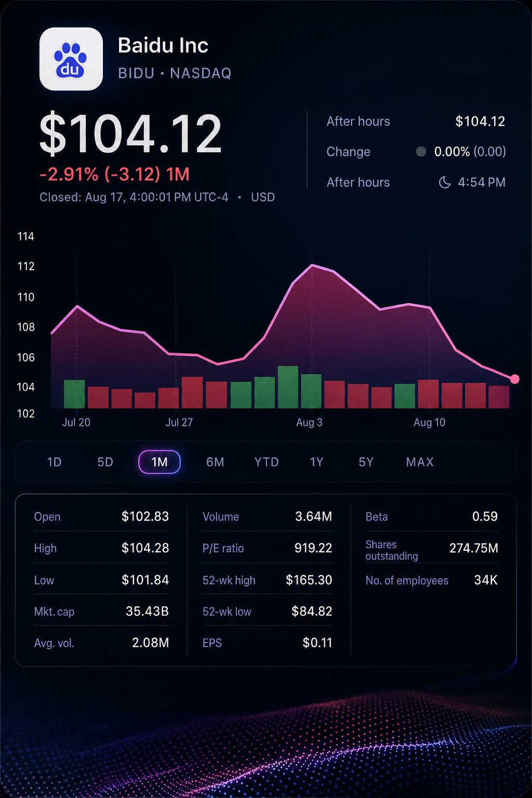Screen dimensions: 532x798
Task: Click the 114 y-axis label
Action: [x=25, y=236]
